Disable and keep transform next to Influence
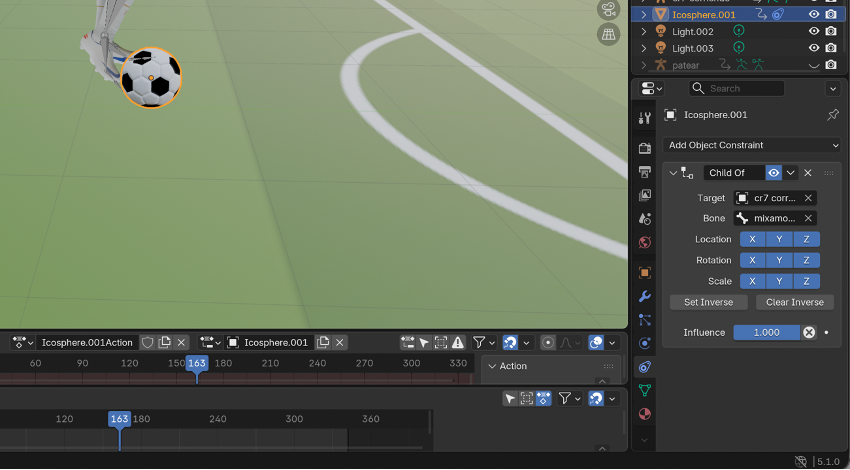Viewport: 850px width, 470px height. point(809,333)
